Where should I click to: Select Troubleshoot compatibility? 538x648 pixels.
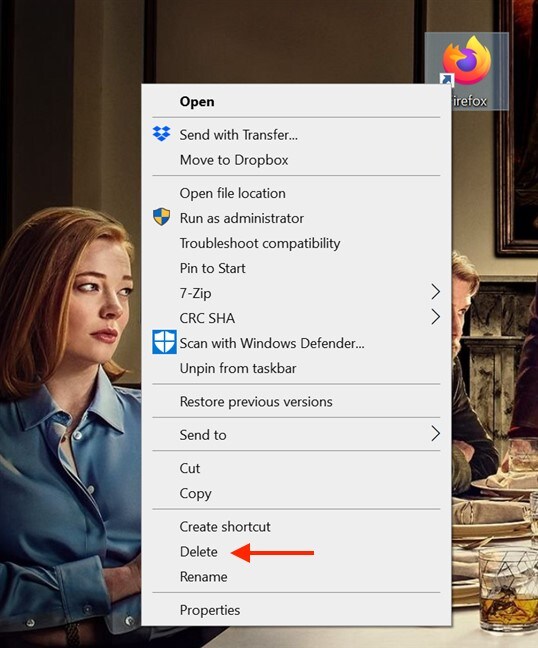pos(296,243)
